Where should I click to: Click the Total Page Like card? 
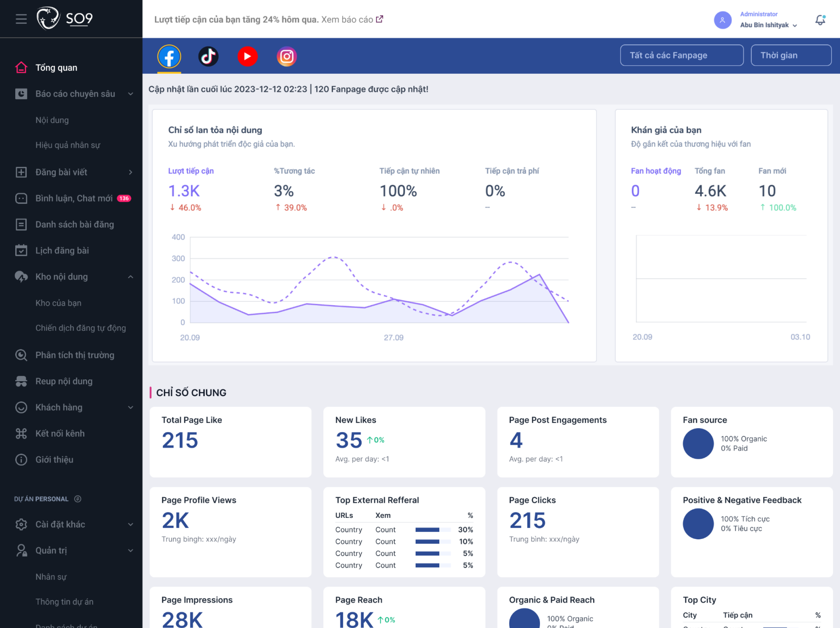point(231,442)
